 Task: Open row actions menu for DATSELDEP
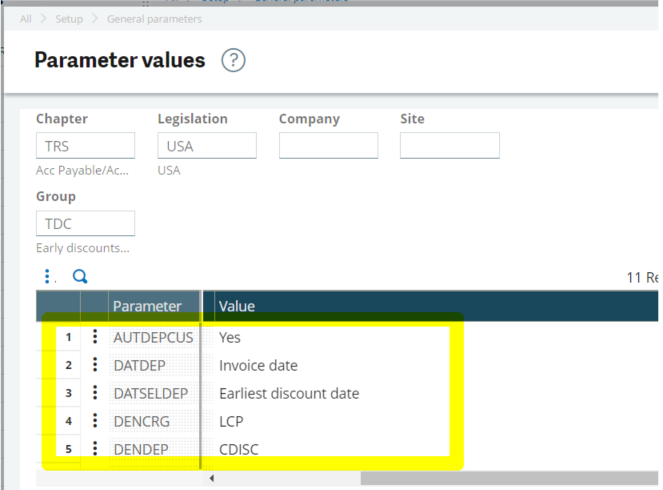(95, 394)
